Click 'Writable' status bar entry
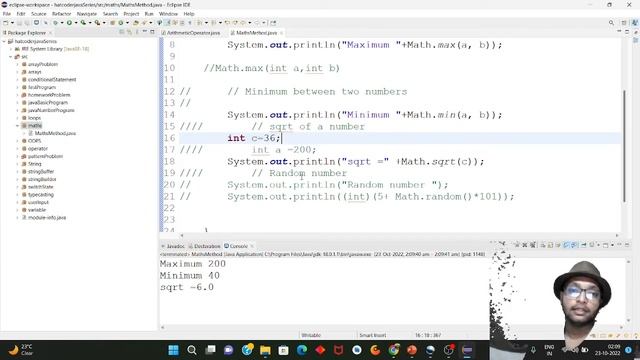Screen dimensions: 640x360 (311, 335)
